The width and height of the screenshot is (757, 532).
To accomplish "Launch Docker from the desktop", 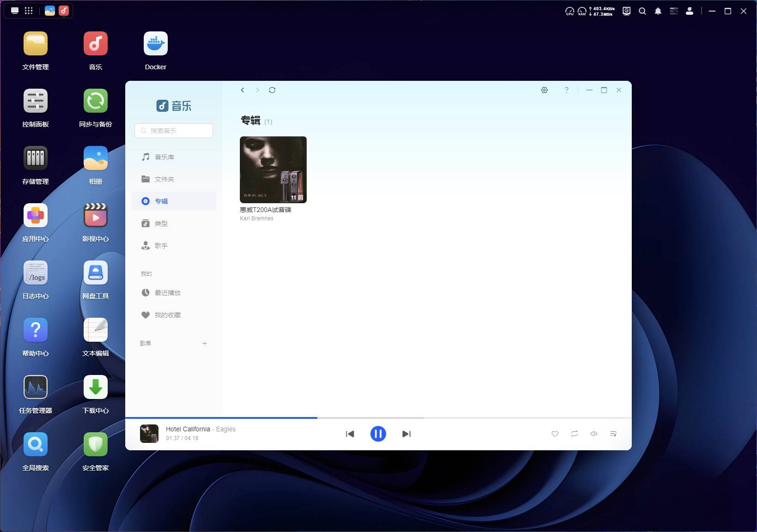I will point(155,43).
